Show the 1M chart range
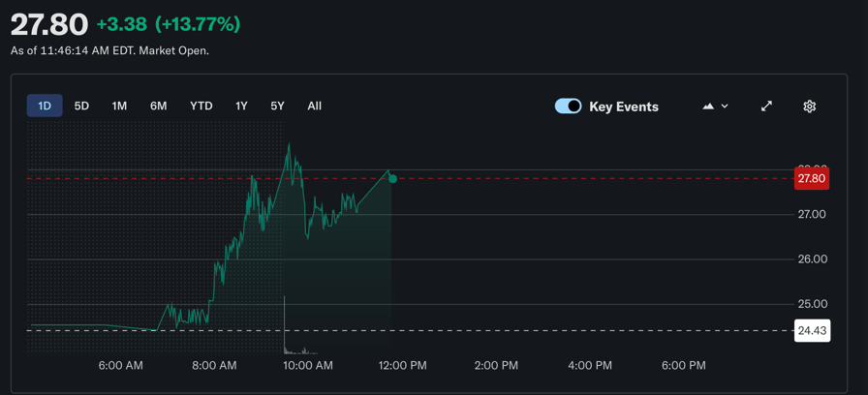 119,106
